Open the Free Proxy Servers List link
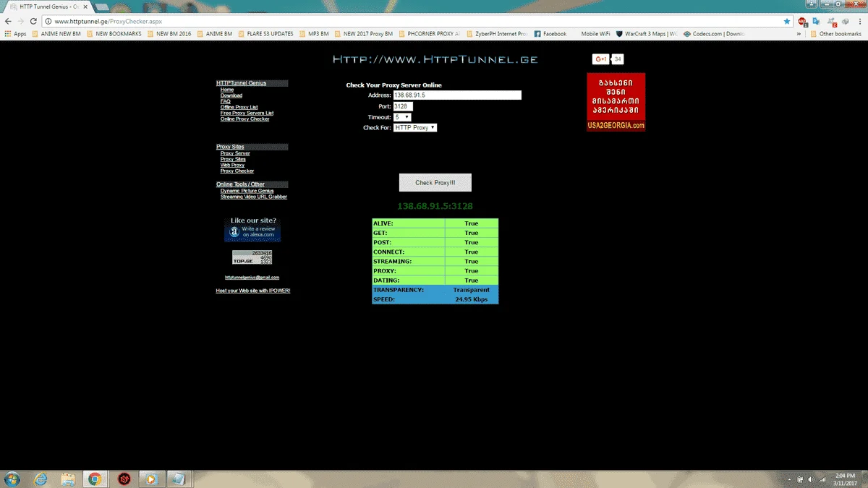This screenshot has width=868, height=488. point(247,113)
